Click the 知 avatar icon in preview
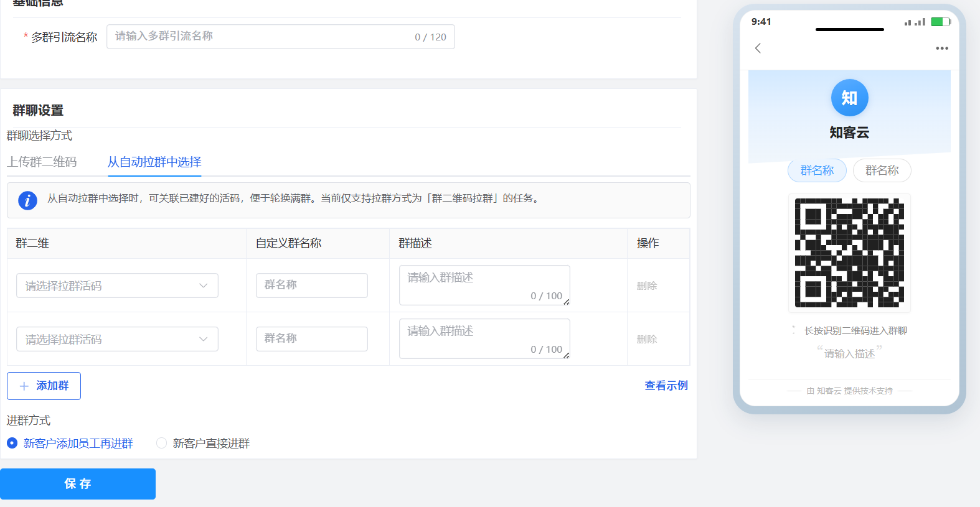Viewport: 980px width, 507px height. (x=849, y=98)
